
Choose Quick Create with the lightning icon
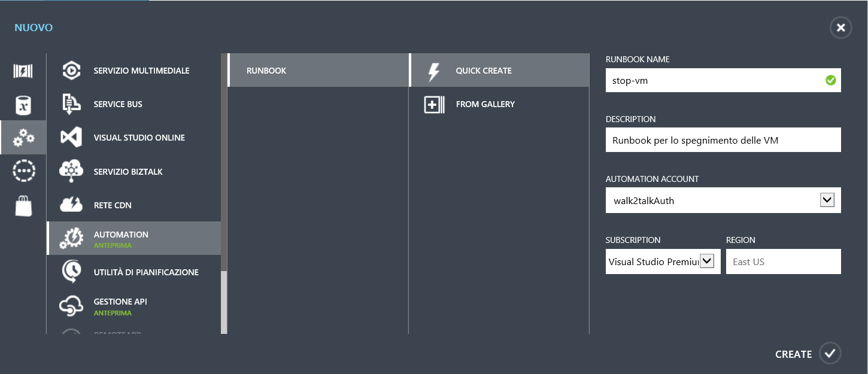point(499,71)
